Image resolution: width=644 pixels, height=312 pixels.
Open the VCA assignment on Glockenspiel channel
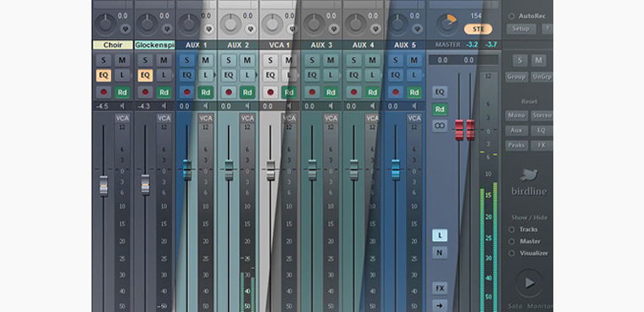tap(164, 119)
